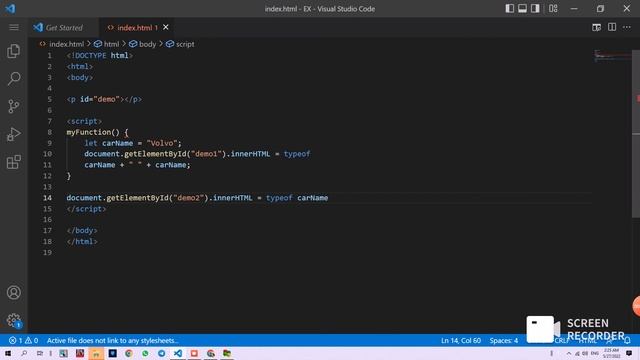Click the 'Active file does not link' status message
Viewport: 640px width, 360px height.
tap(112, 340)
